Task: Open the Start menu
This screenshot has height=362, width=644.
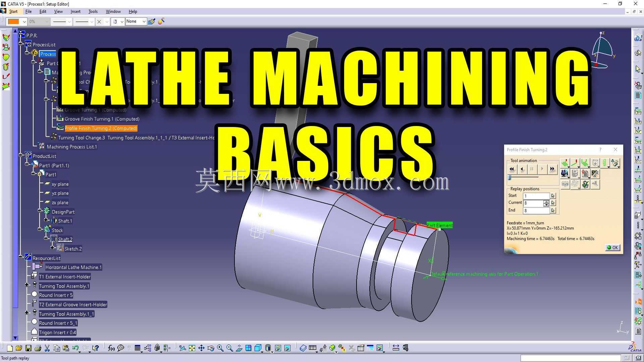Action: click(x=13, y=11)
